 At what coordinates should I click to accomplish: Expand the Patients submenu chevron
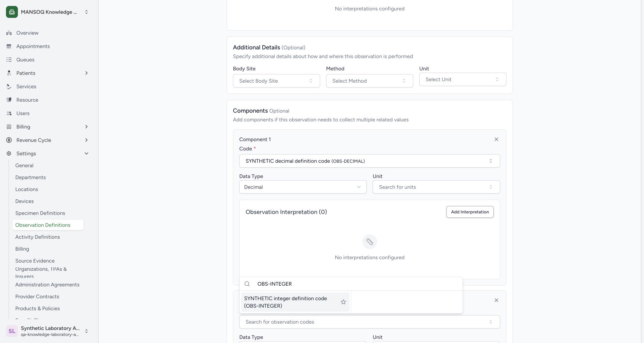pos(86,73)
